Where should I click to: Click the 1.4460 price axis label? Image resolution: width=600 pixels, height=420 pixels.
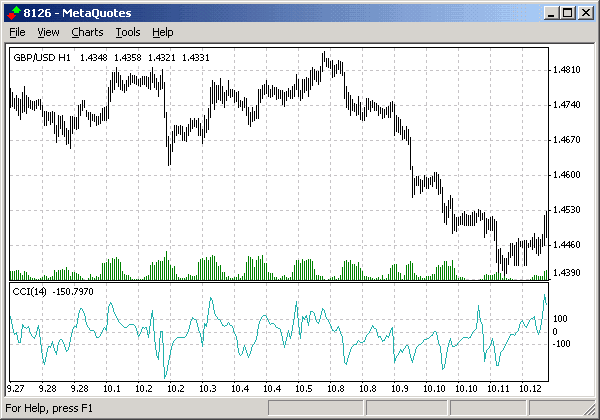567,245
